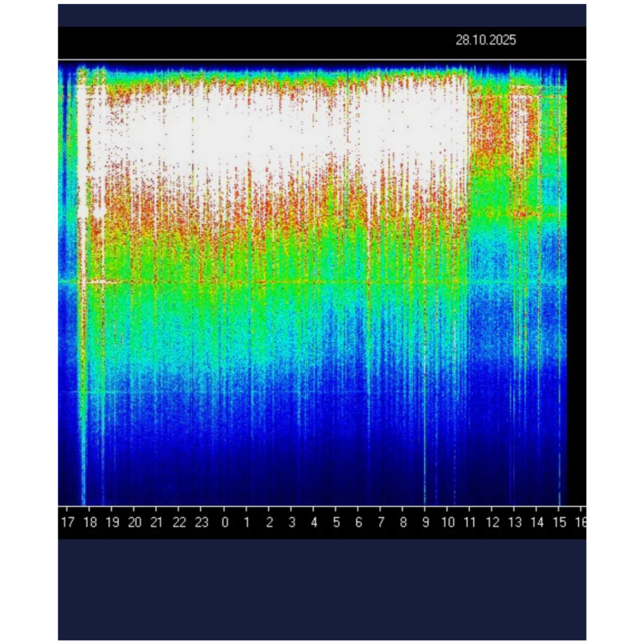Click the hour 13 axis label
The image size is (644, 644).
point(515,522)
